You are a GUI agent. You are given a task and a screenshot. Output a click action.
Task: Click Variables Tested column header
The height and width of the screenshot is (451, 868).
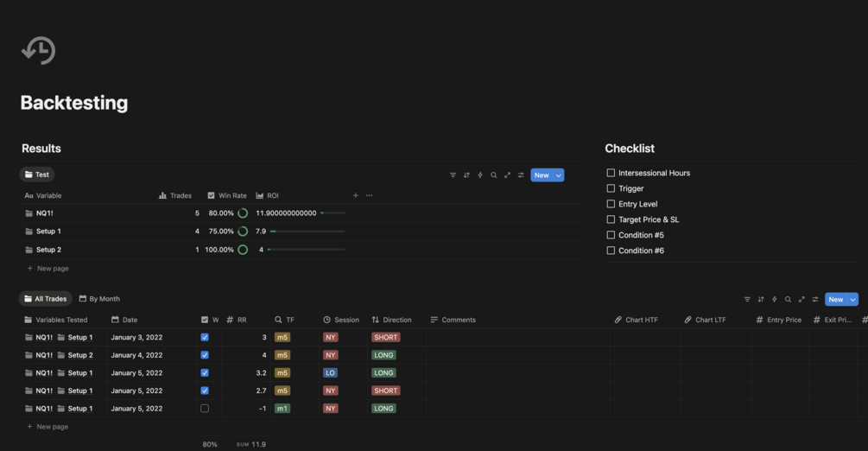pos(56,320)
